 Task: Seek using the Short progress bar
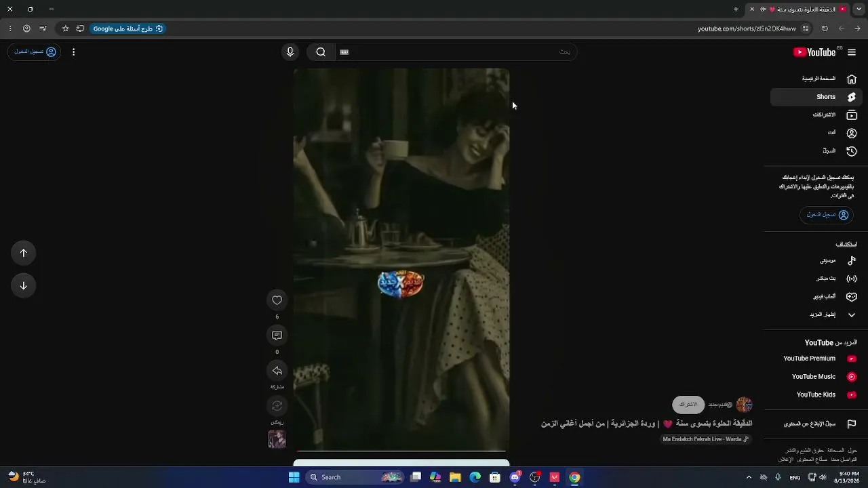(401, 451)
